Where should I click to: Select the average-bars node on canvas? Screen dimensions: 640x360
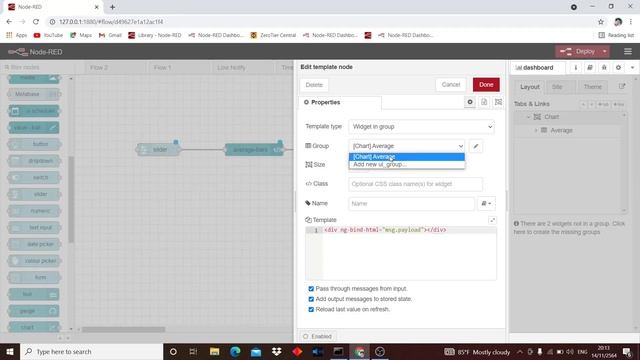(x=254, y=150)
